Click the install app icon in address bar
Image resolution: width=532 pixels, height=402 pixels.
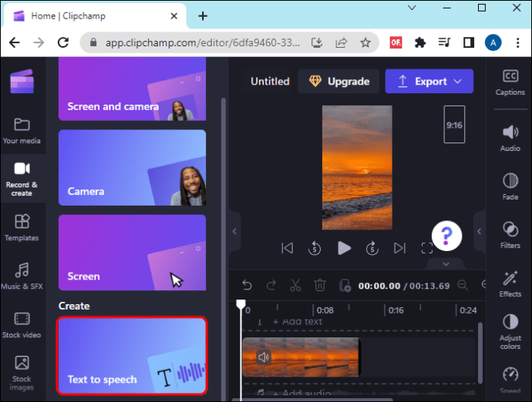pos(317,42)
